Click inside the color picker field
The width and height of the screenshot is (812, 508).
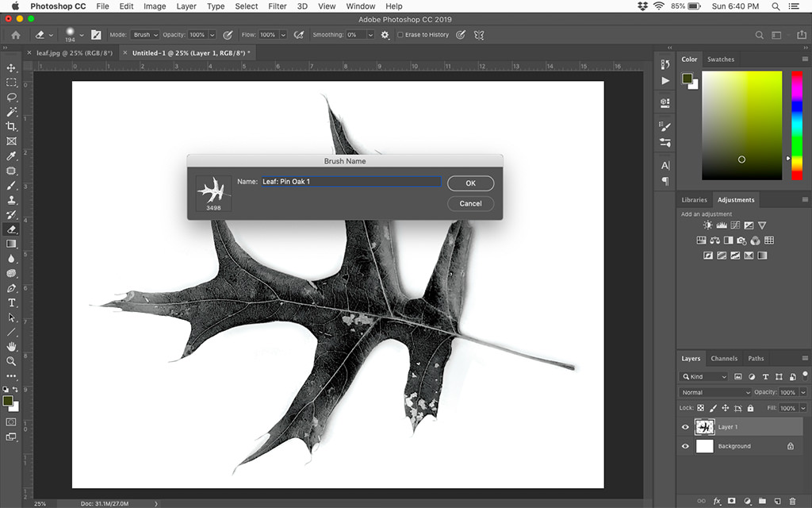741,125
